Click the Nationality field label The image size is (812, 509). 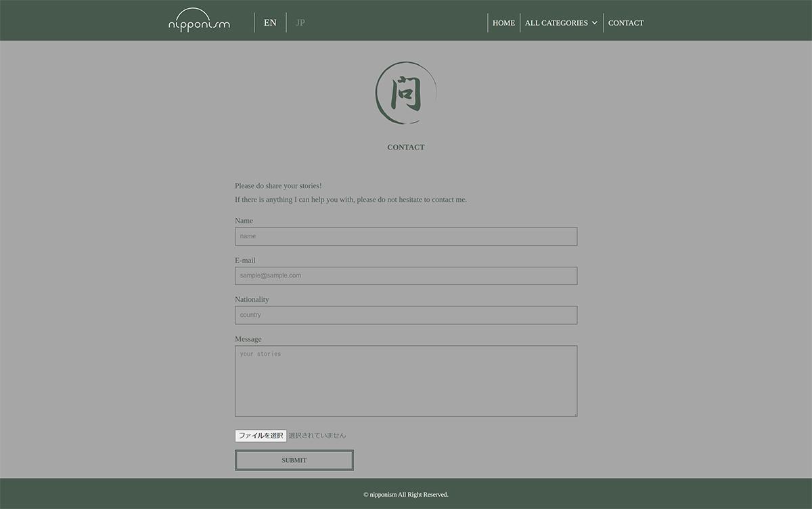pyautogui.click(x=252, y=299)
